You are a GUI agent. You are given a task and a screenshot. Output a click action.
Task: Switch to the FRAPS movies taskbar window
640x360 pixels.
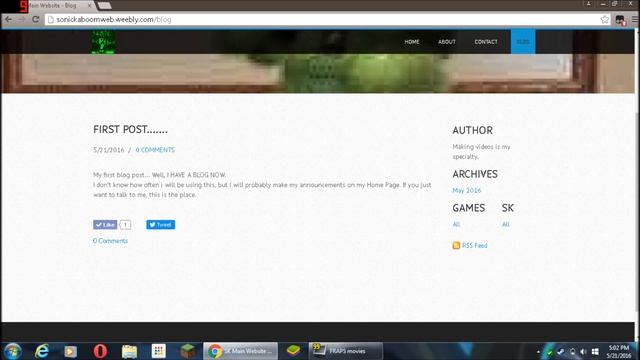click(345, 351)
